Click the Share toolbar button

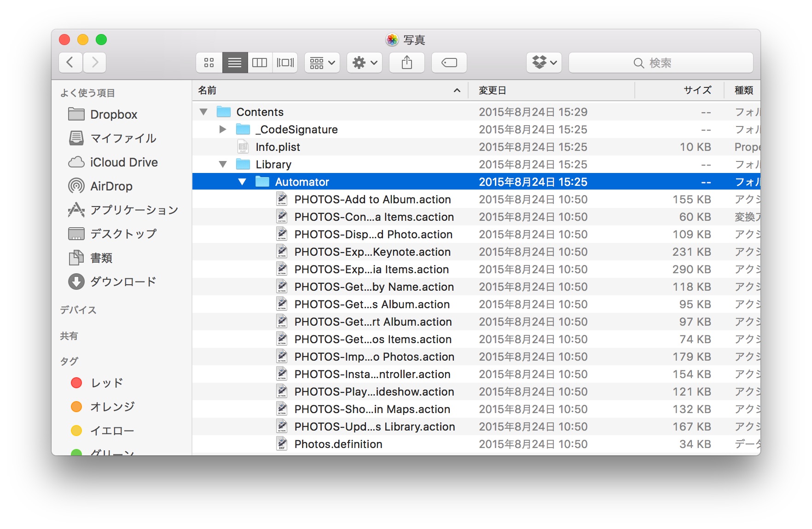click(x=407, y=63)
